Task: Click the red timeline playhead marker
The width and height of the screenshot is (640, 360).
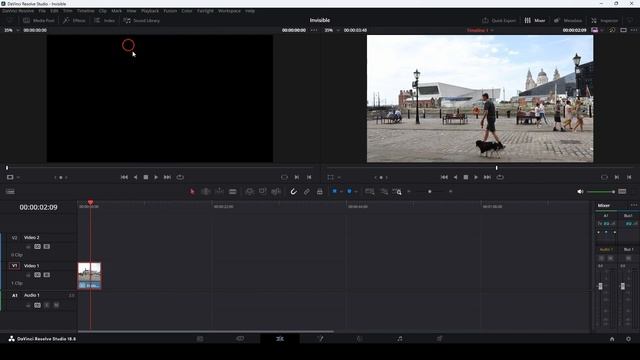Action: pos(90,202)
